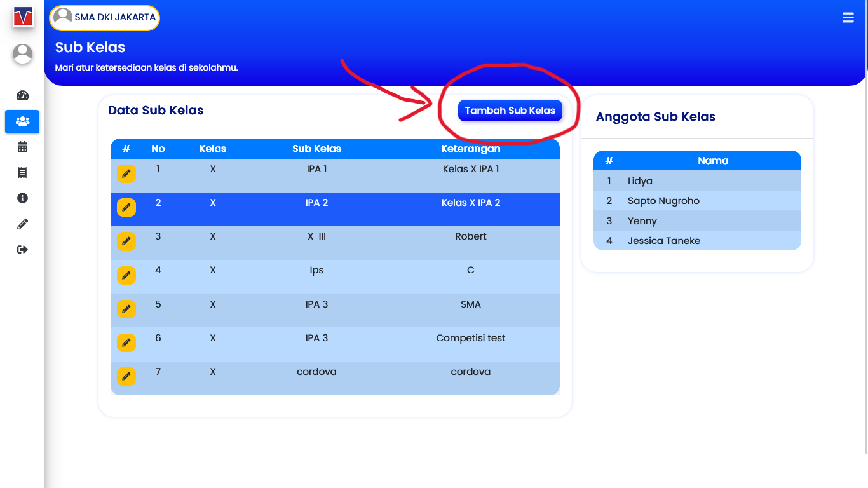Open the calendar icon in sidebar
Viewport: 868px width, 488px height.
pos(22,147)
